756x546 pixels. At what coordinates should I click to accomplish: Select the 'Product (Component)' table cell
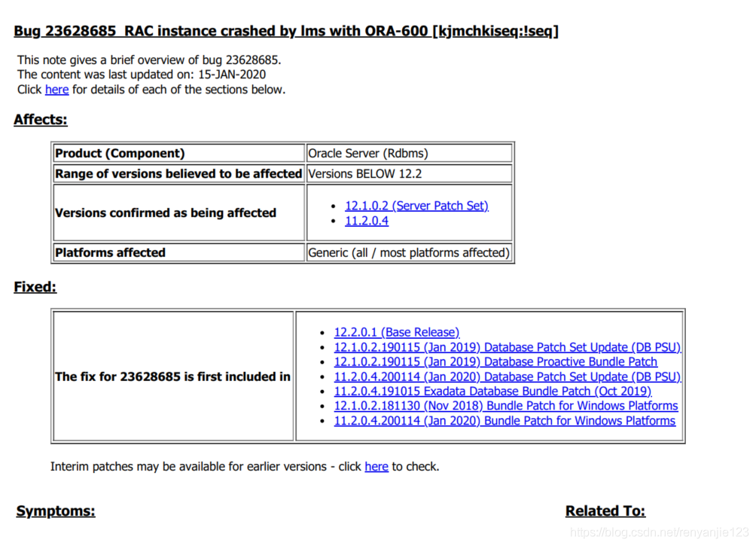pyautogui.click(x=179, y=154)
